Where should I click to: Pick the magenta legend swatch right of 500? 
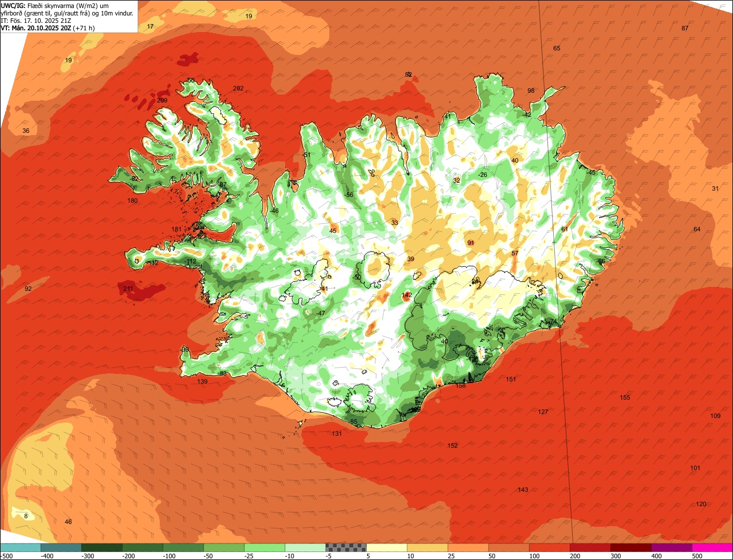point(712,547)
